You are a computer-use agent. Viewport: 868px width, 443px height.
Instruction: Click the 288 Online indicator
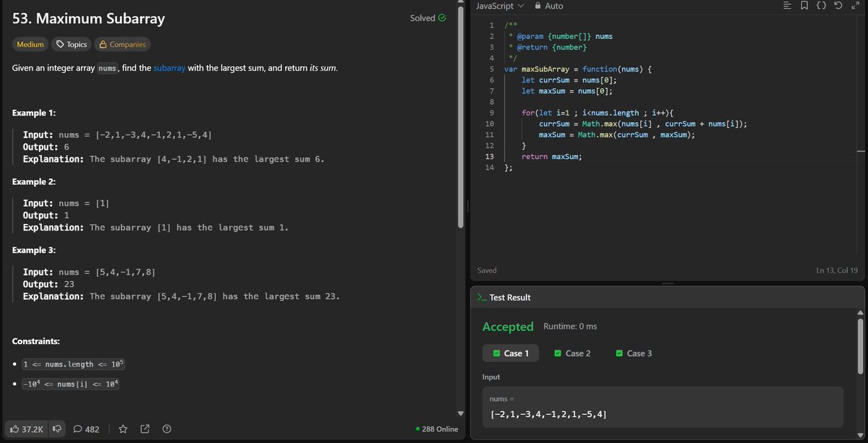click(437, 429)
